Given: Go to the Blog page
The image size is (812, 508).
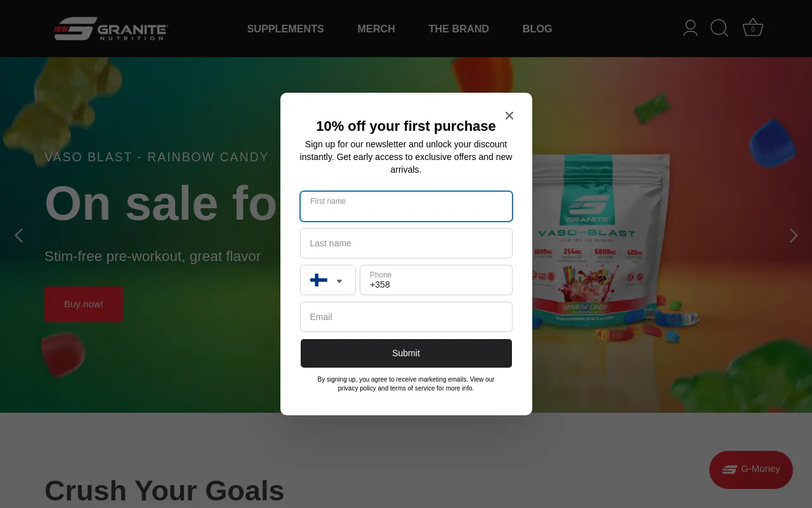Looking at the screenshot, I should click(537, 29).
